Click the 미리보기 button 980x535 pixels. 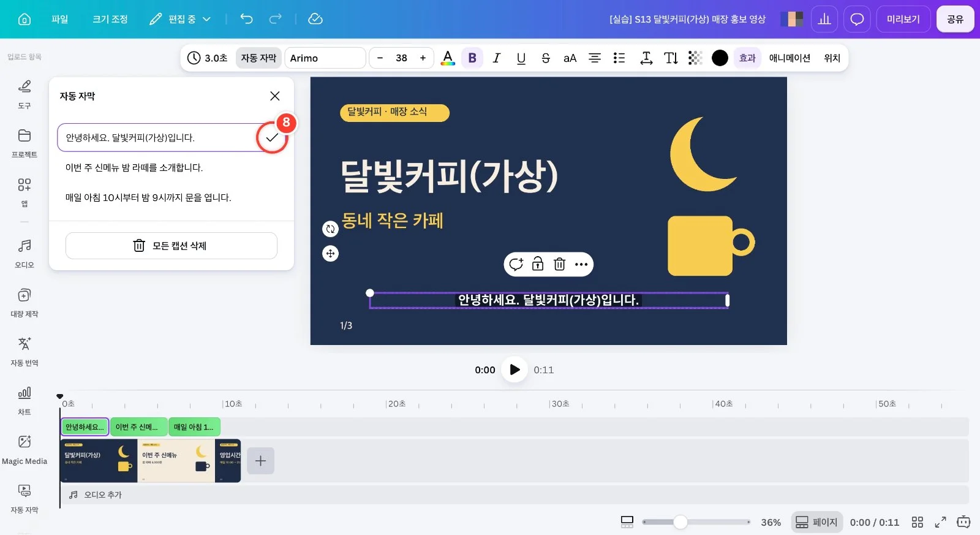903,19
